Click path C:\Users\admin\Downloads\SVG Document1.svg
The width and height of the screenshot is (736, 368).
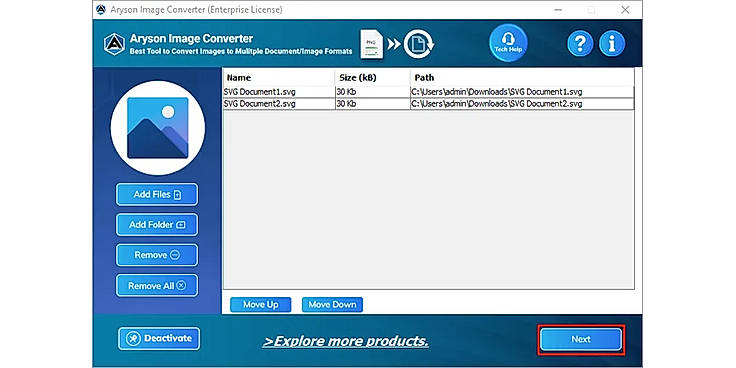coord(497,92)
